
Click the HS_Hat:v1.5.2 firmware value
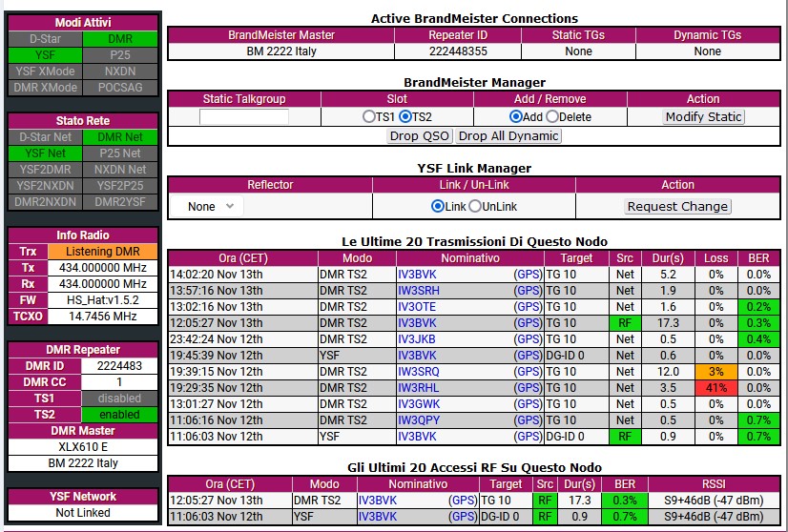coord(102,300)
